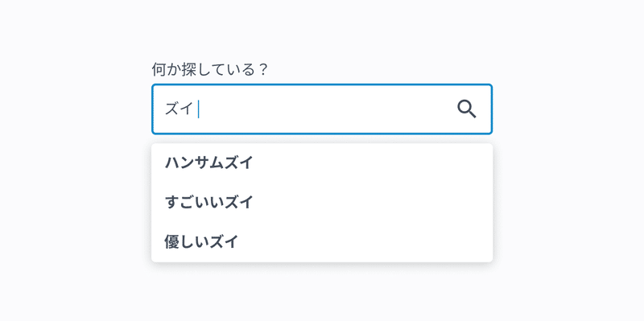Screen dimensions: 644x321
Task: Click the magnifying glass search icon
Action: (x=467, y=109)
